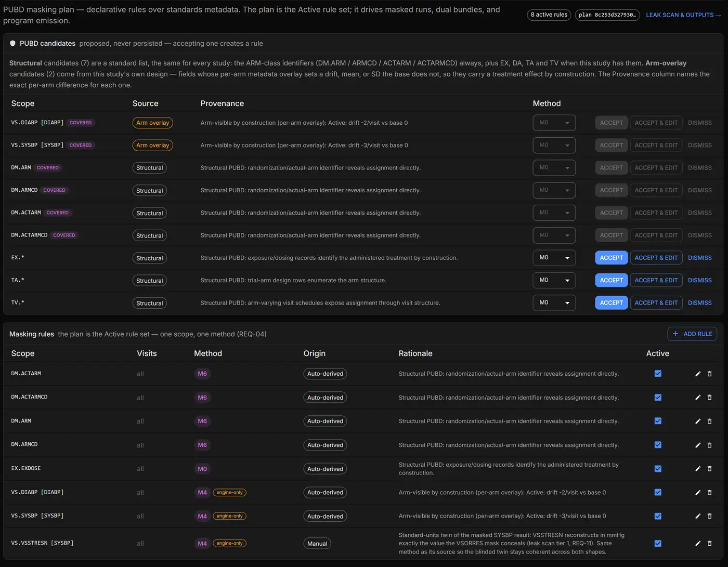
Task: Click the TV.* scope cell
Action: click(x=18, y=302)
